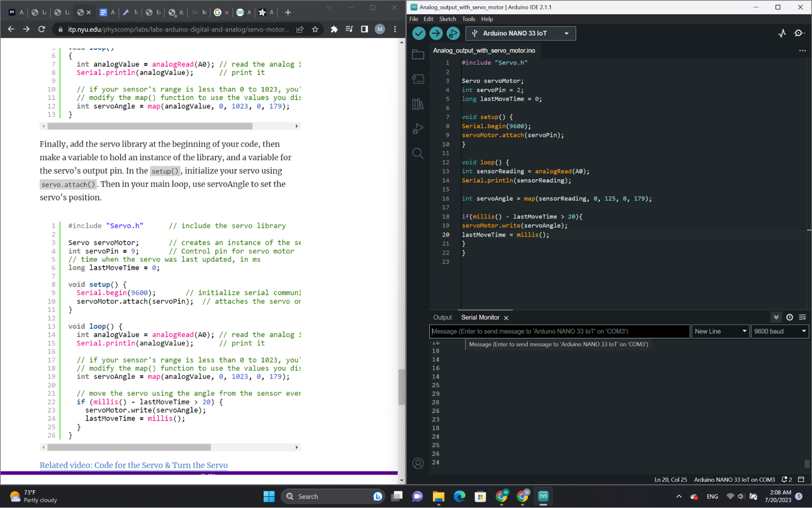Click the notifications bell in status bar
The width and height of the screenshot is (812, 508).
point(787,480)
